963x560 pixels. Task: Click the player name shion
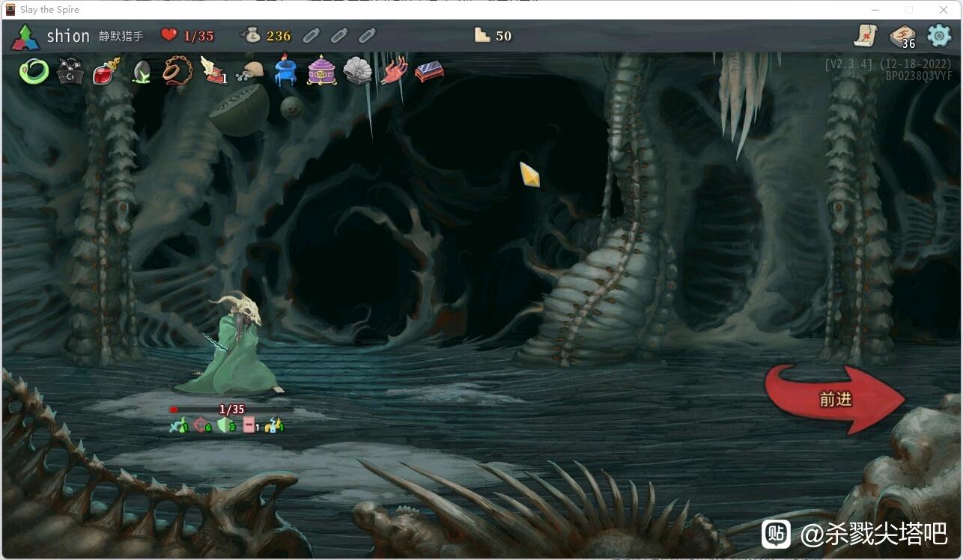(x=68, y=36)
